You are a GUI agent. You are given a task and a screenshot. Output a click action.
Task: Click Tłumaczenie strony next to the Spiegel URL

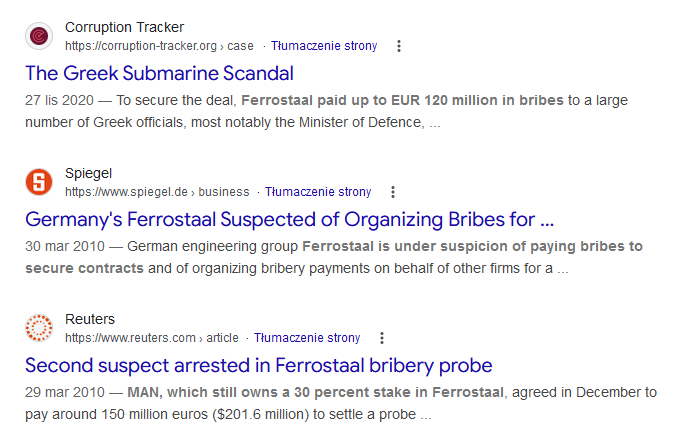point(318,192)
